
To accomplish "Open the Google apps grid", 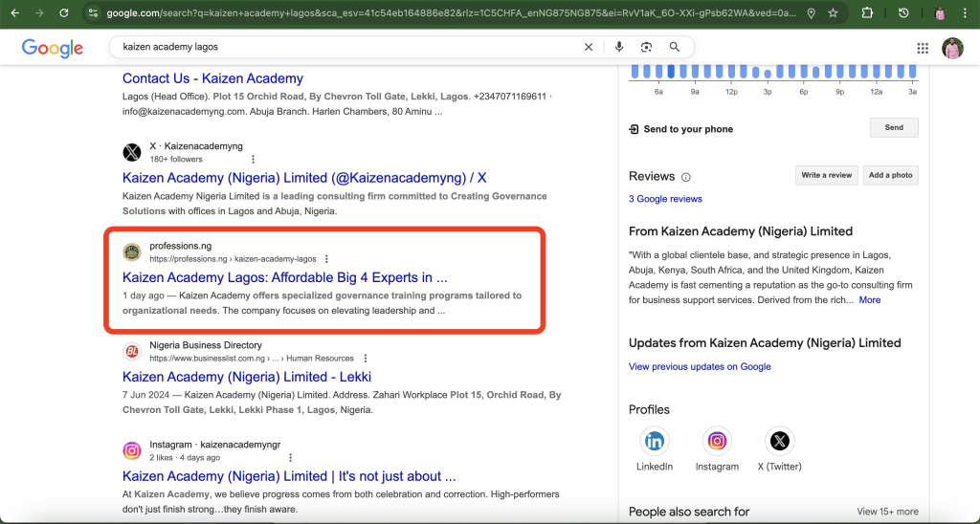I will 923,48.
